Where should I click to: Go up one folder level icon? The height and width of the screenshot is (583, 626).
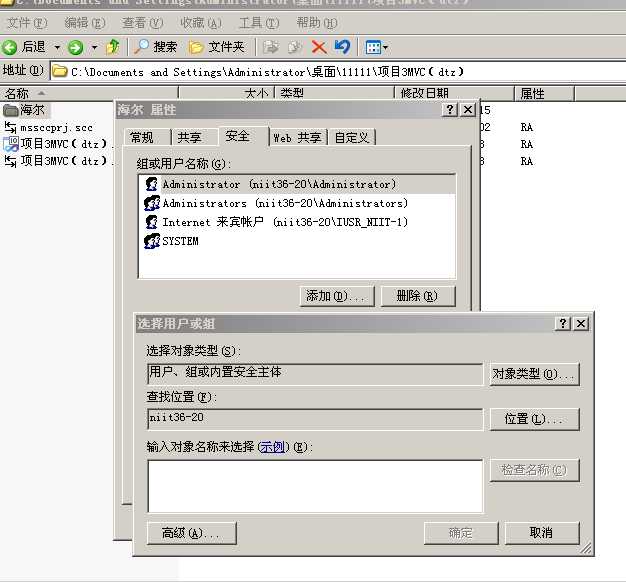point(113,47)
